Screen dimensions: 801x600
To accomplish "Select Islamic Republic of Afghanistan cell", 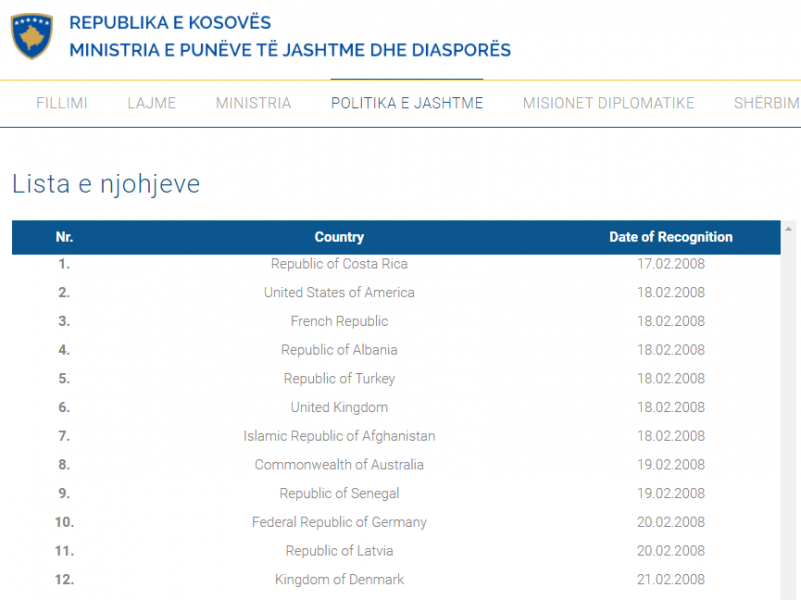I will pos(339,436).
